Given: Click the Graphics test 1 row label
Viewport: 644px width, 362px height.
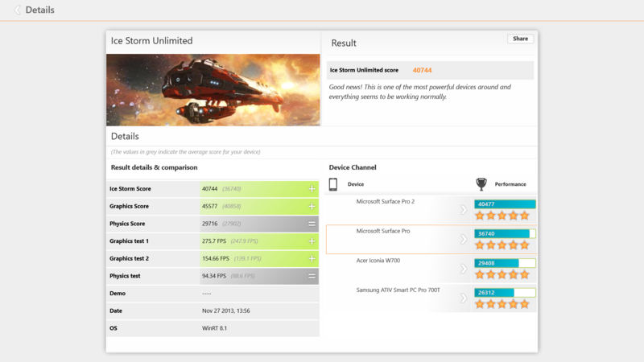Looking at the screenshot, I should 129,241.
